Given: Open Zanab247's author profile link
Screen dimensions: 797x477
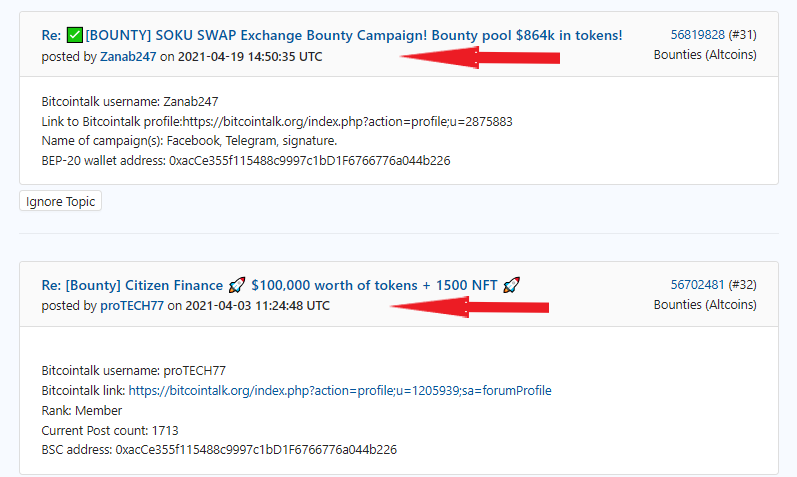Looking at the screenshot, I should pos(128,56).
